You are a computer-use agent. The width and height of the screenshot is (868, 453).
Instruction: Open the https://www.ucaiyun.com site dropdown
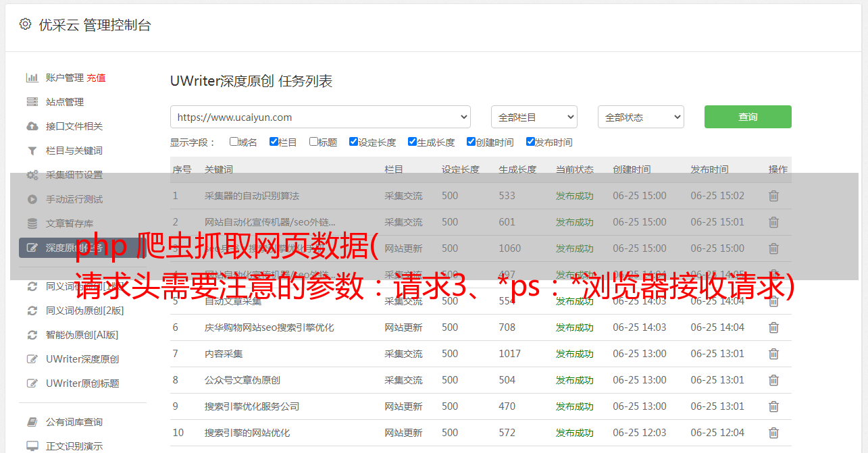tap(320, 117)
